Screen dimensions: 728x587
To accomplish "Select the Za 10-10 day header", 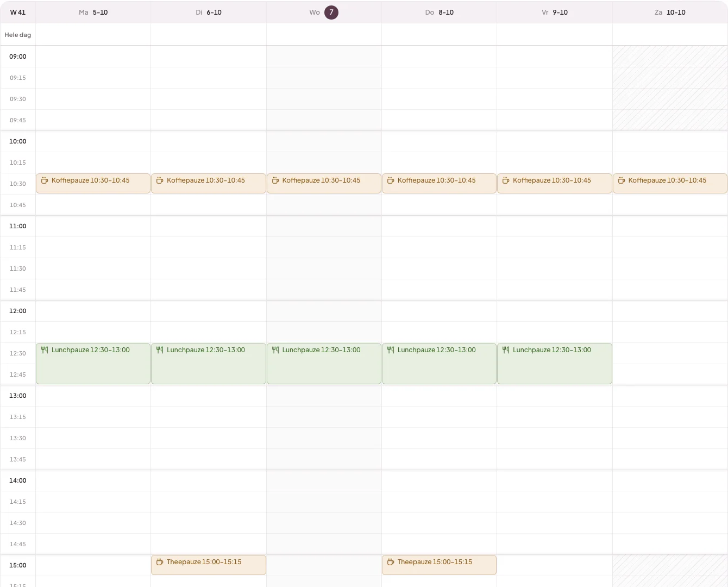I will click(x=670, y=12).
